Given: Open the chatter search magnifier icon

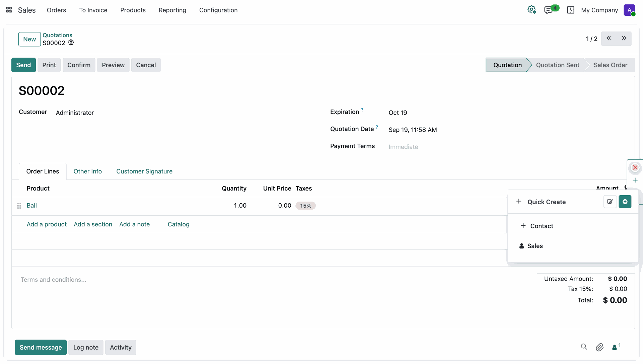Looking at the screenshot, I should pos(584,347).
